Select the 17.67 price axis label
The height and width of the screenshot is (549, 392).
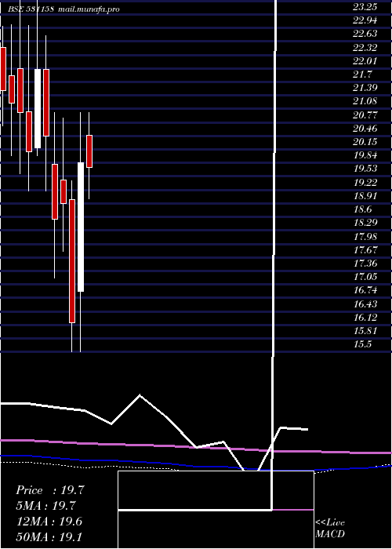pos(365,250)
